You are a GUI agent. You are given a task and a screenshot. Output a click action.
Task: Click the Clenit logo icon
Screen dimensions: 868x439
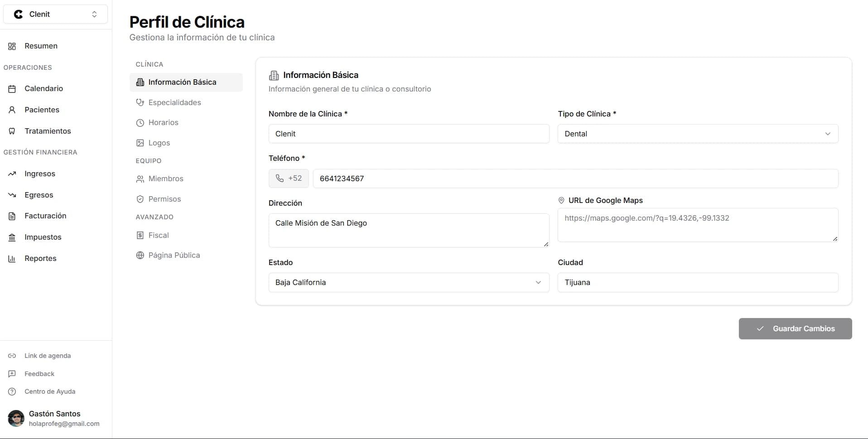pyautogui.click(x=18, y=14)
